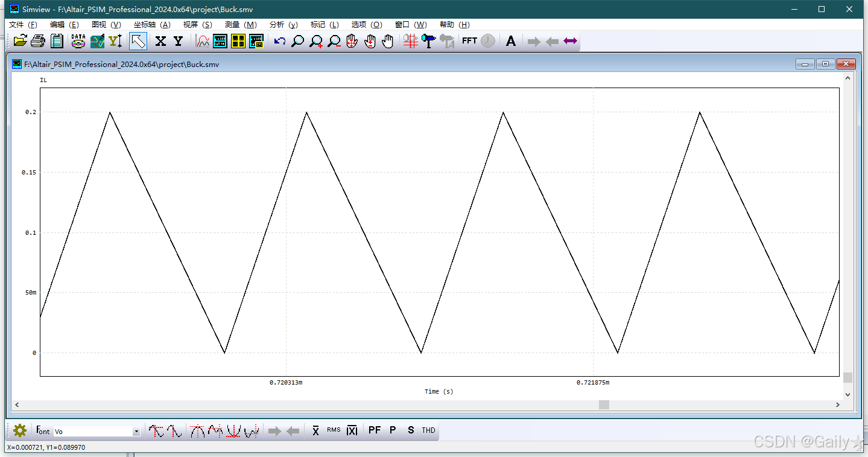The image size is (868, 457).
Task: Click the horizontal scrollbar left arrow
Action: tap(16, 404)
